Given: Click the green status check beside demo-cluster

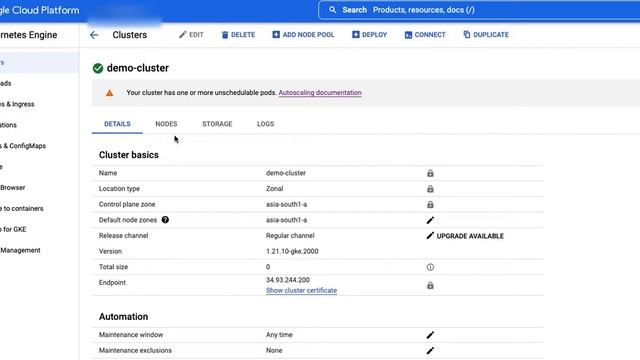Looking at the screenshot, I should point(98,68).
